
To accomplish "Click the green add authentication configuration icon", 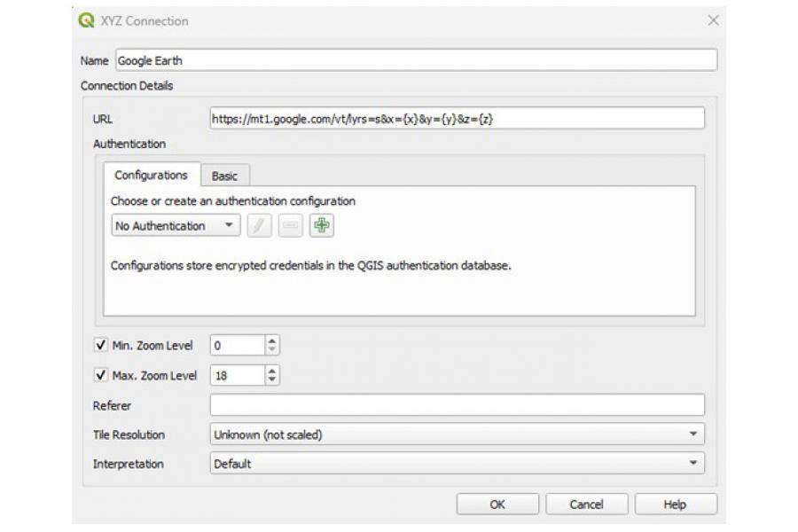I will click(x=322, y=226).
